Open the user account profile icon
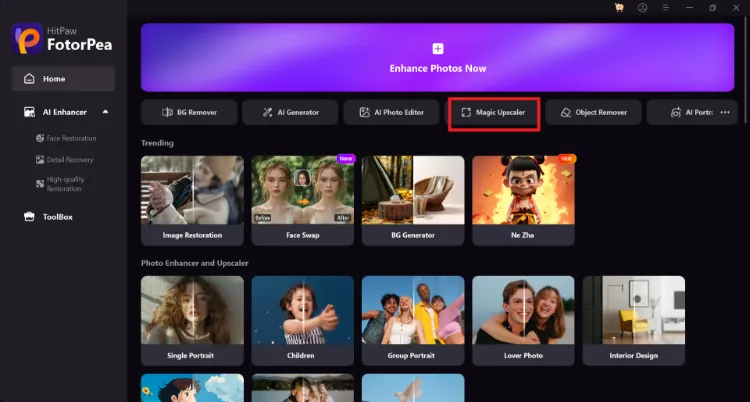 click(x=641, y=8)
